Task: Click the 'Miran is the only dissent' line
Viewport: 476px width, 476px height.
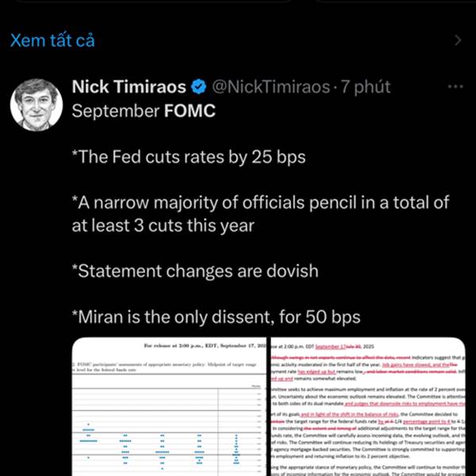Action: 216,317
